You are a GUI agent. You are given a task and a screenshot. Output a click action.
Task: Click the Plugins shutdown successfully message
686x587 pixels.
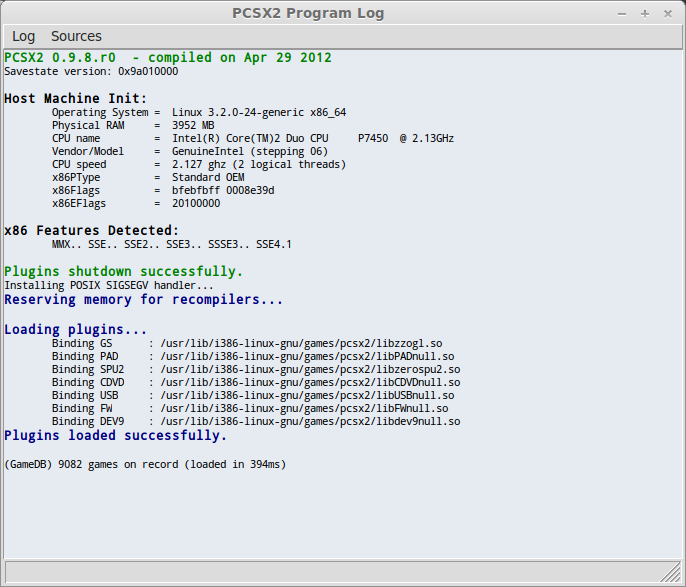click(123, 271)
